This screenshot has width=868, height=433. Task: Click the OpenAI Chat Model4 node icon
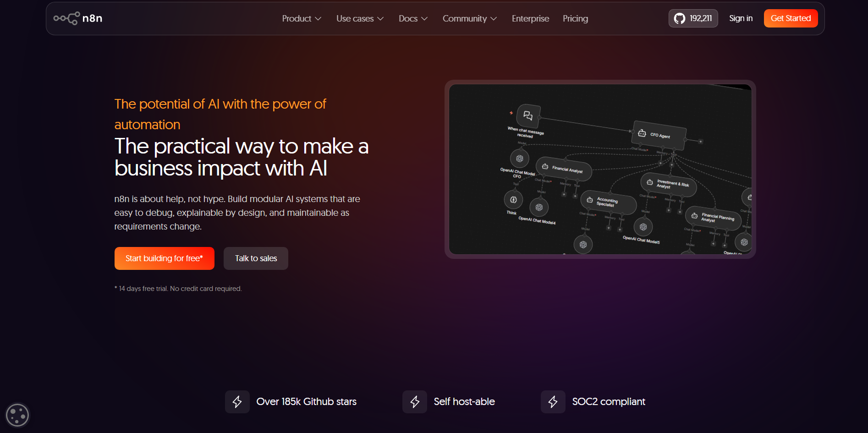539,207
